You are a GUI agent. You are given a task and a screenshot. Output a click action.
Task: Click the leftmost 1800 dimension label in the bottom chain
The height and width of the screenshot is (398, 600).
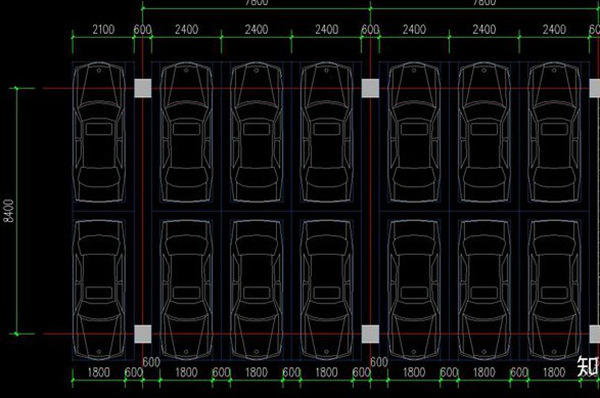point(99,372)
